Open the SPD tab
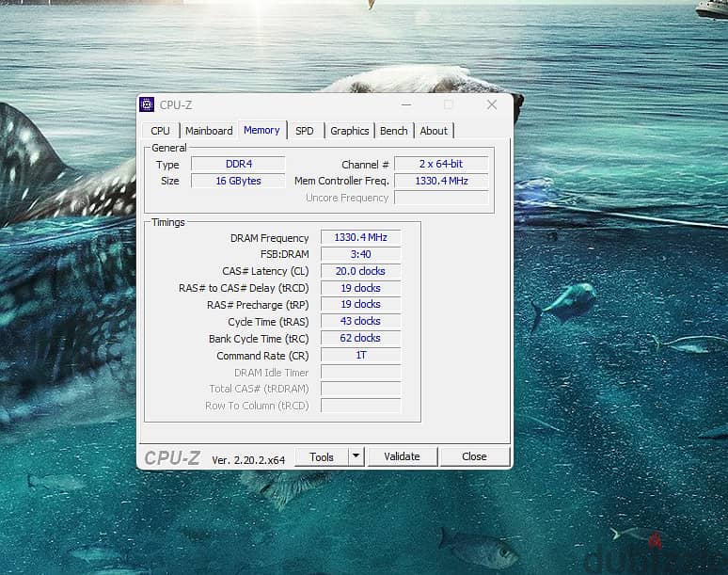728x575 pixels. click(305, 131)
